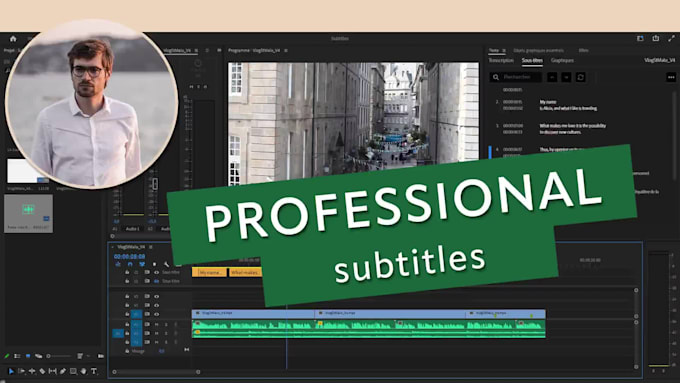Open the Objets graphiques essentiels panel tab

(539, 50)
